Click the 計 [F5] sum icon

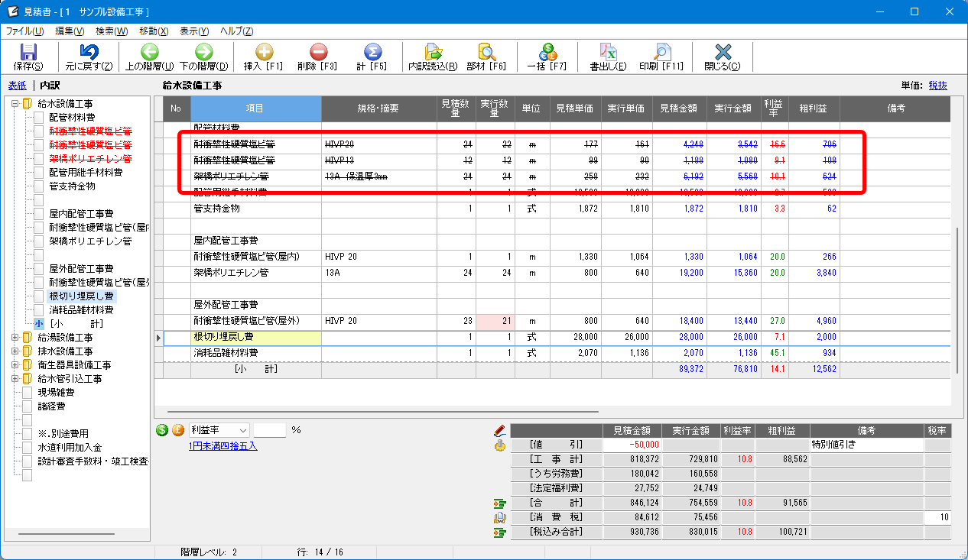click(372, 51)
